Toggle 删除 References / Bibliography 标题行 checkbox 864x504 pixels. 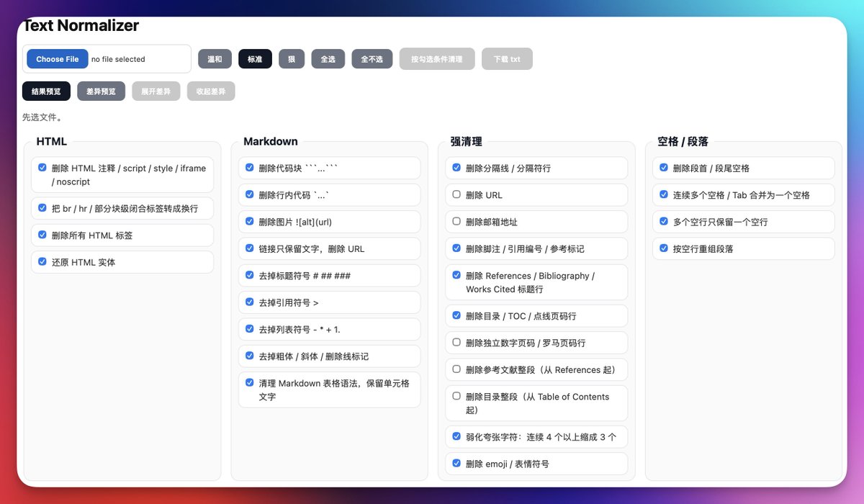[456, 274]
